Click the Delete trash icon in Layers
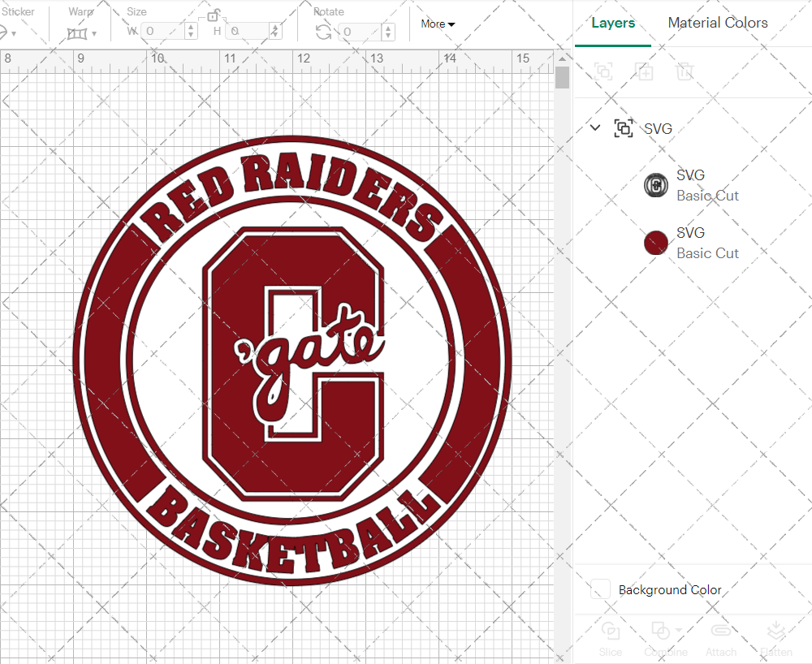Screen dimensions: 812x664 684,71
